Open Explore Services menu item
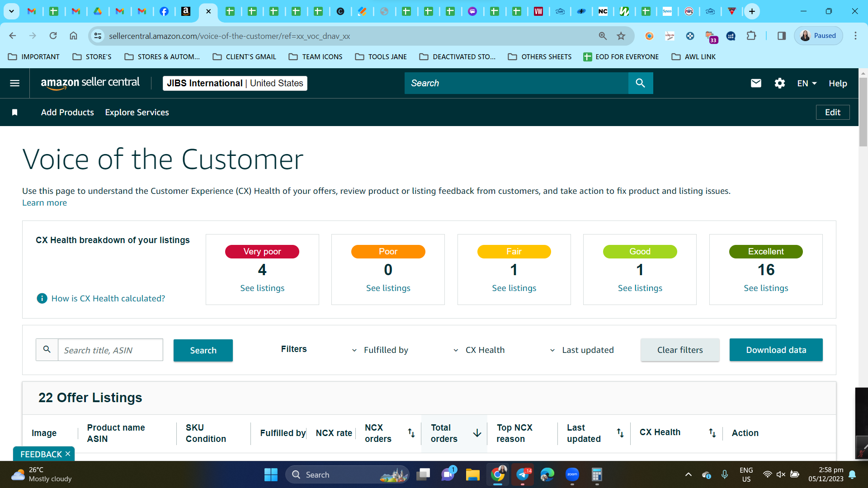 [x=137, y=113]
